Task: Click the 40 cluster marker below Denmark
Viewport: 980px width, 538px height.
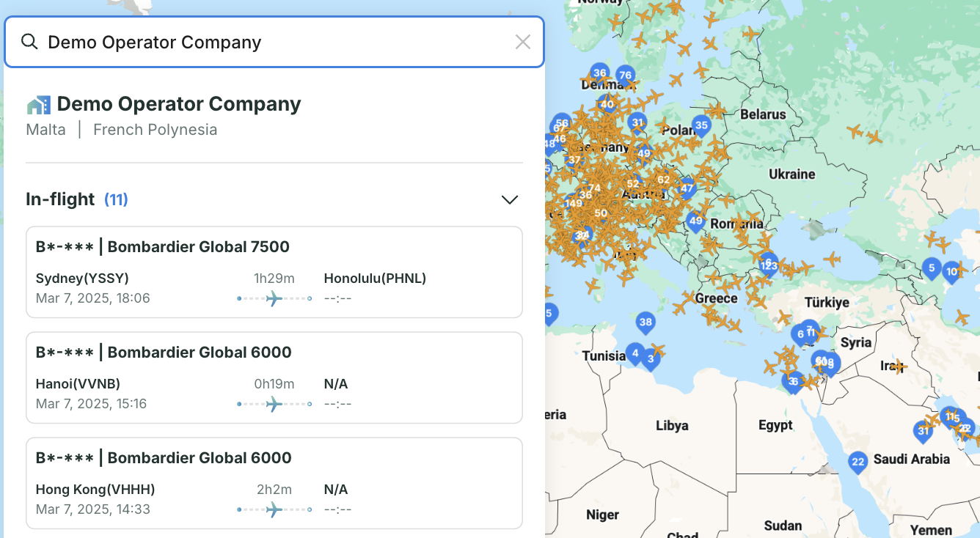Action: tap(607, 106)
